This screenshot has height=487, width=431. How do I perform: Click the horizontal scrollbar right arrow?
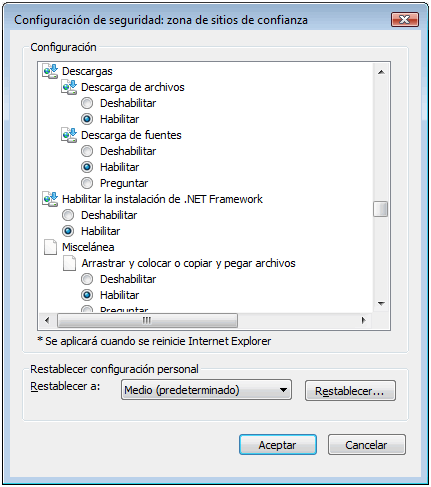tap(363, 321)
